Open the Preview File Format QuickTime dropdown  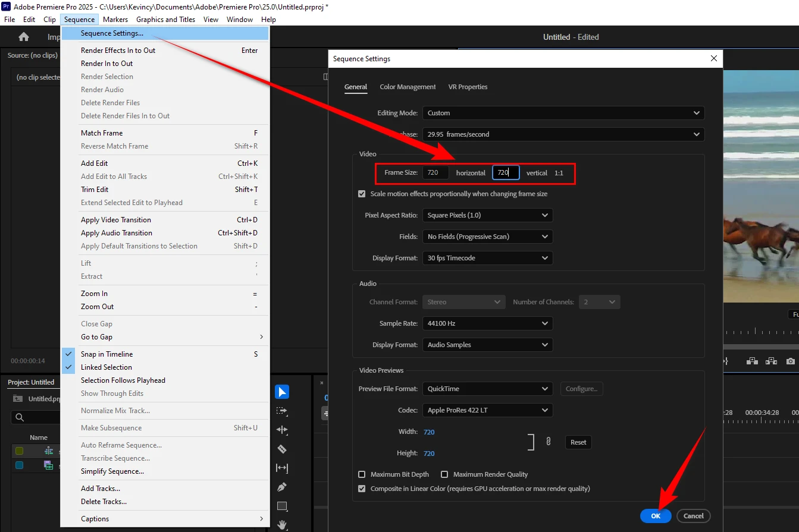tap(487, 389)
